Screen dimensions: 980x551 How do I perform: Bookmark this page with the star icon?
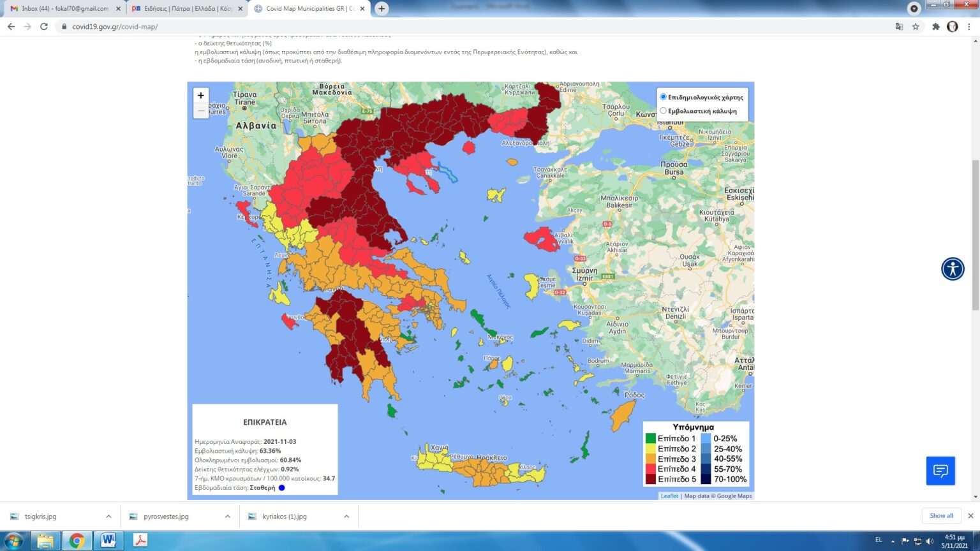click(916, 27)
